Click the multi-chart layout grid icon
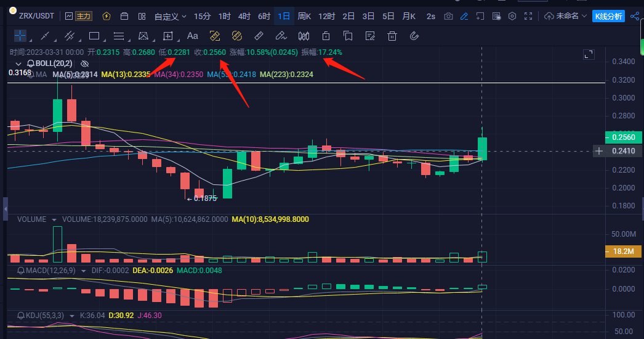Viewport: 644px width, 339px height. (x=142, y=16)
